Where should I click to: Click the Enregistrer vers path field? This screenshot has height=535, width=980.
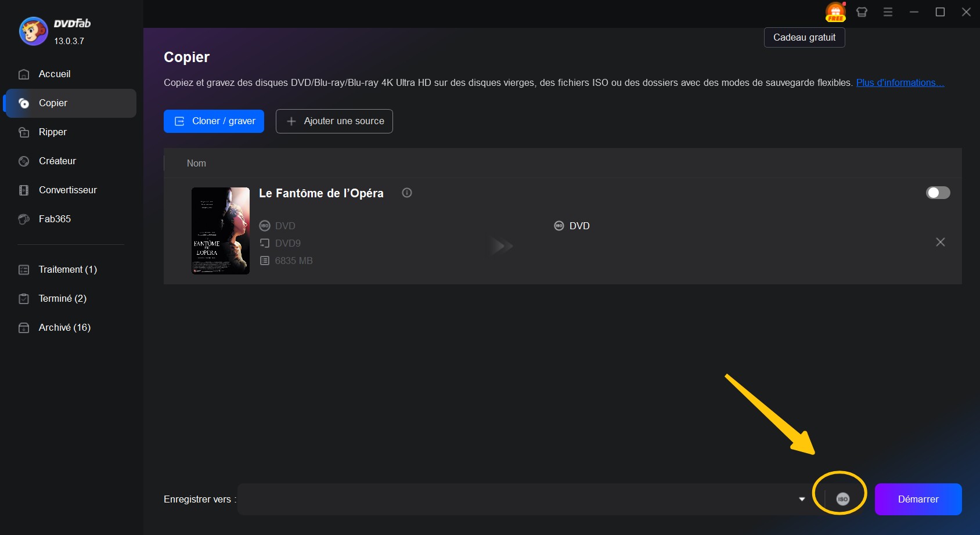click(516, 499)
